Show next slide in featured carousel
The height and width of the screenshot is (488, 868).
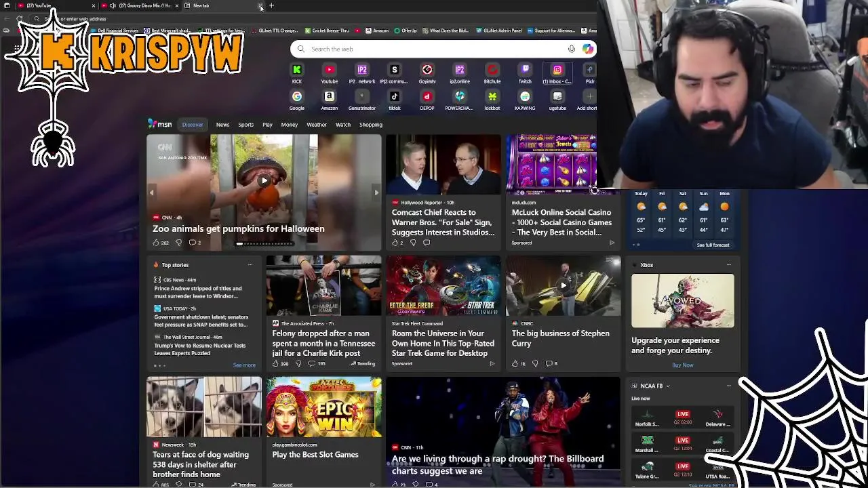376,192
